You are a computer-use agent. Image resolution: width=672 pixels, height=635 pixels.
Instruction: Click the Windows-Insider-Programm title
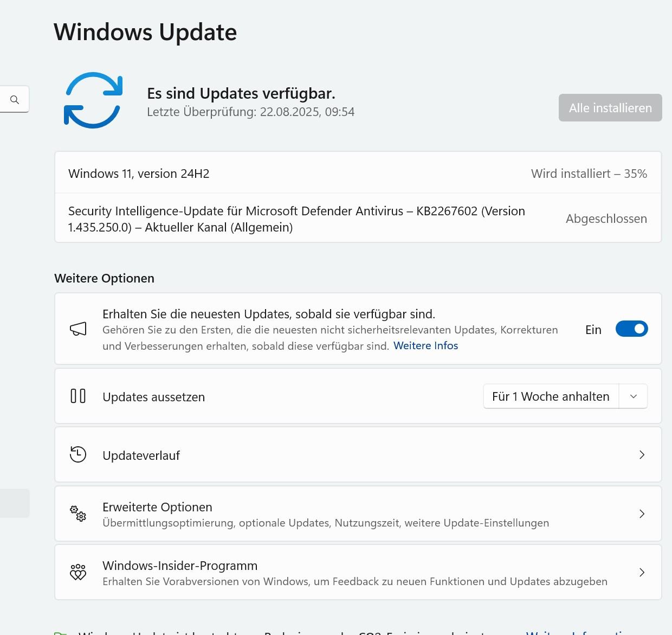(180, 566)
